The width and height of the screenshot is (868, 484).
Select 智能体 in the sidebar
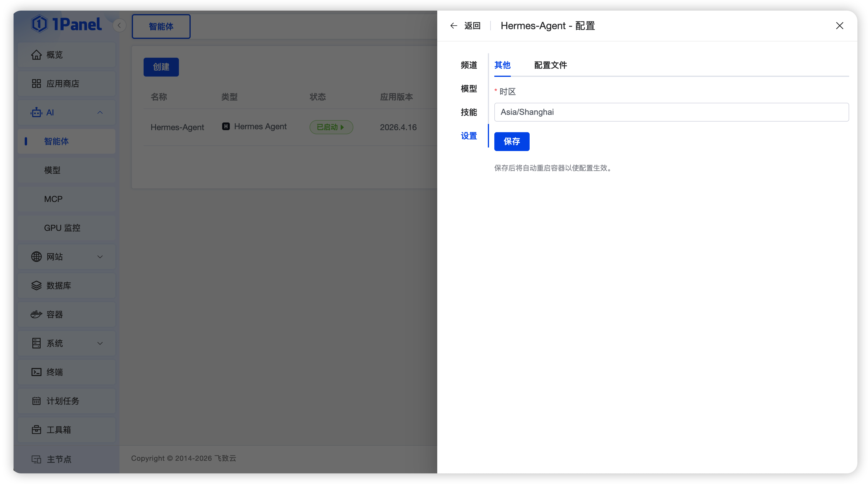click(66, 141)
